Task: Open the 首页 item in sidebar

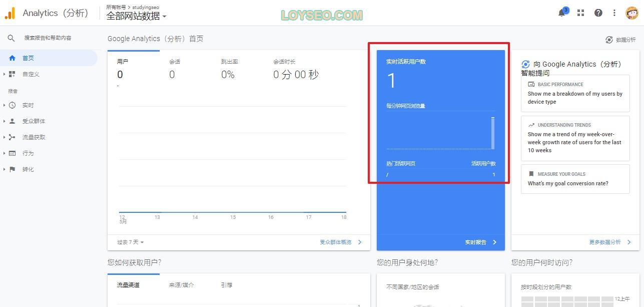Action: click(49, 58)
